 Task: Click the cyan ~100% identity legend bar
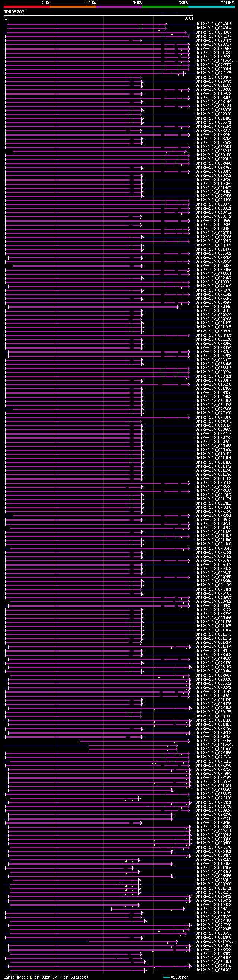(x=211, y=7)
